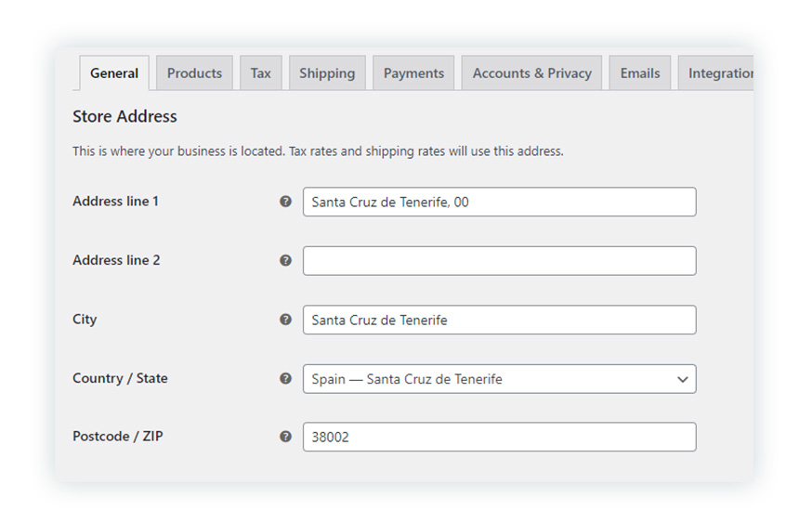
Task: Select the Payments tab
Action: (413, 73)
